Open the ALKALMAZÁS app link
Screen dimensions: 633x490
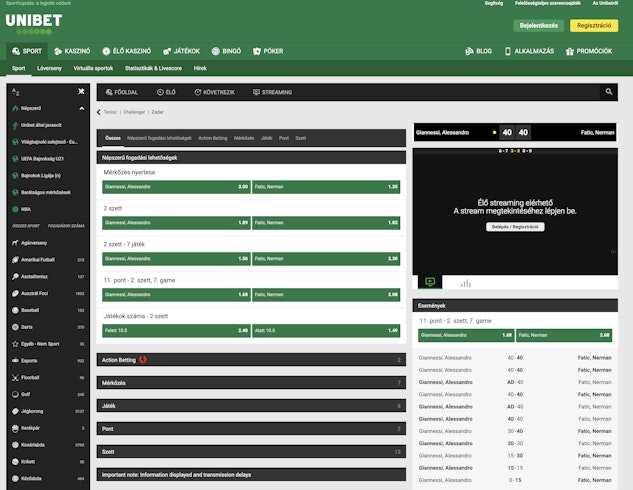(x=529, y=51)
